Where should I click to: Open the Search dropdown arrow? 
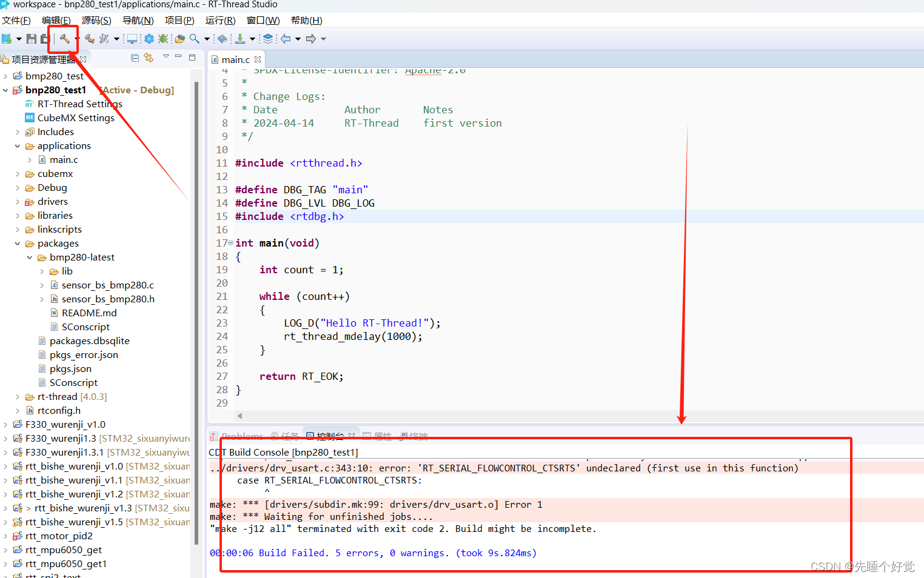pyautogui.click(x=207, y=39)
